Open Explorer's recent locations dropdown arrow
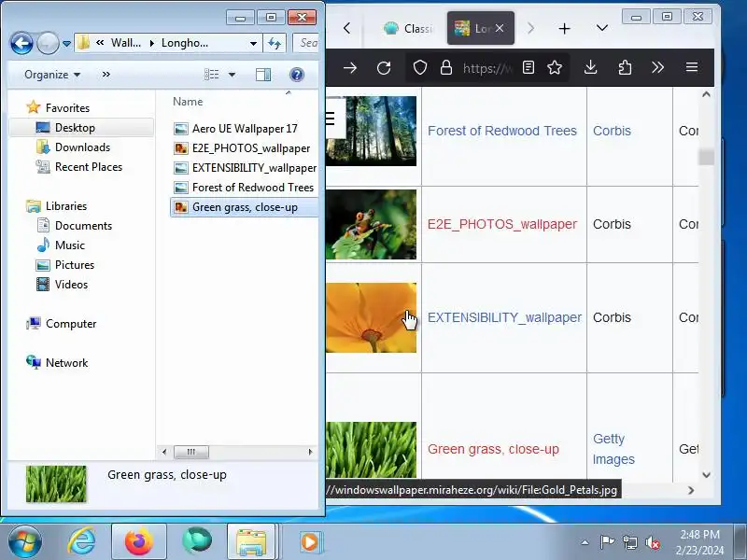 coord(66,43)
